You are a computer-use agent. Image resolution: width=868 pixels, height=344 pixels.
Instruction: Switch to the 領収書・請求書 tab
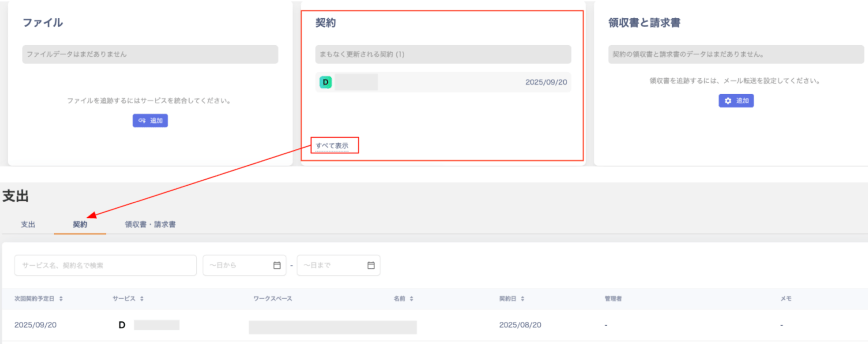pyautogui.click(x=150, y=224)
